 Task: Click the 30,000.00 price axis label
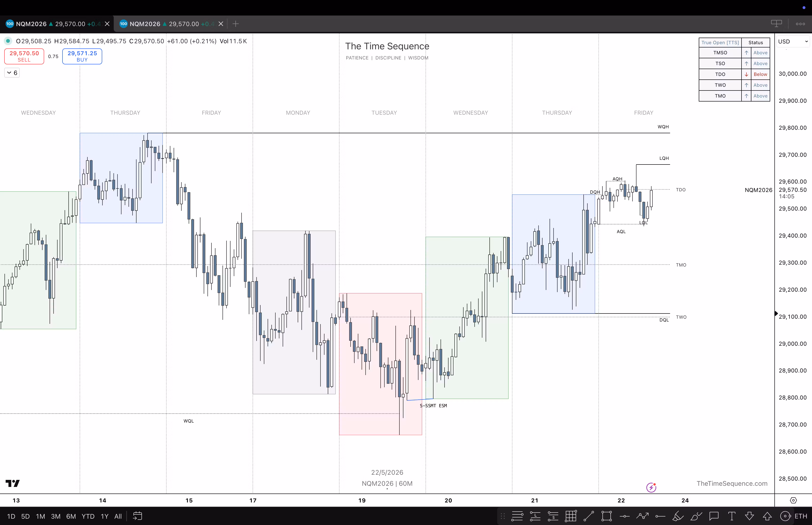pos(792,74)
